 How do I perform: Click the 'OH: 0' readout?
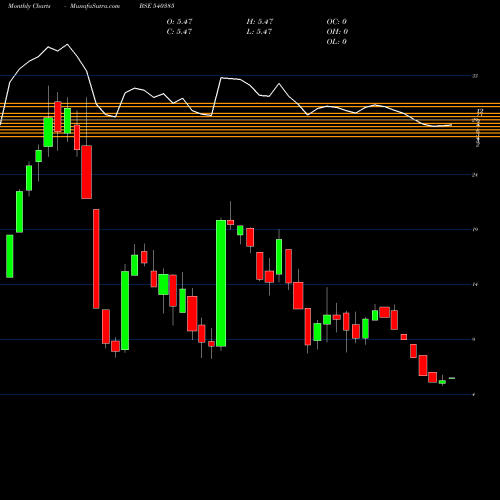coord(337,32)
